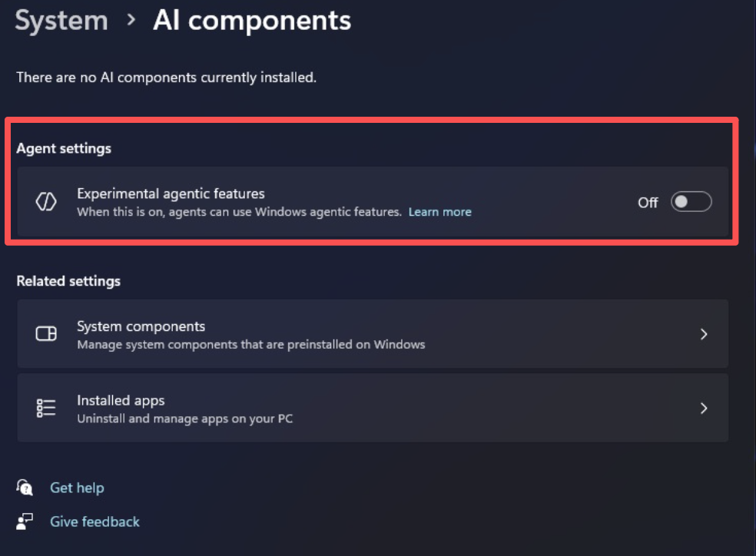Screen dimensions: 756x556
Task: Click the breadcrumb separator arrow after System
Action: tap(131, 20)
